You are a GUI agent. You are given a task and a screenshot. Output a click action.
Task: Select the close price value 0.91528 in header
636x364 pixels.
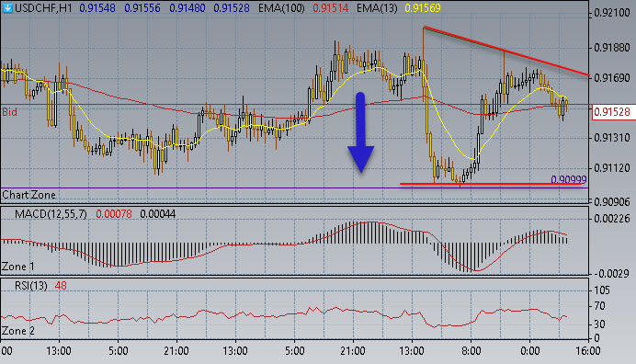point(232,7)
